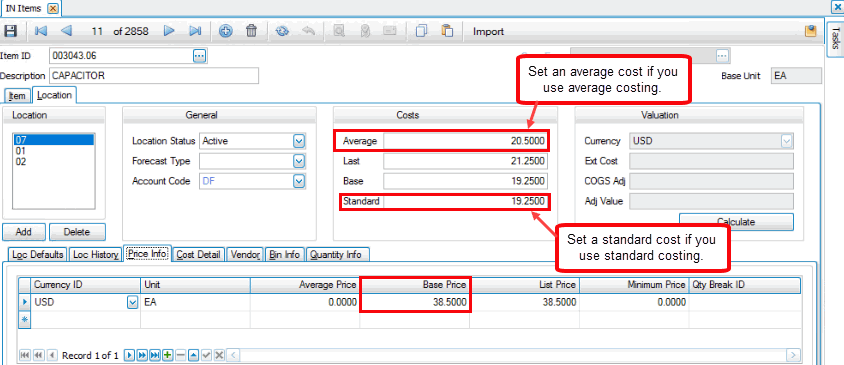
Task: Click the Average cost field
Action: [x=466, y=142]
